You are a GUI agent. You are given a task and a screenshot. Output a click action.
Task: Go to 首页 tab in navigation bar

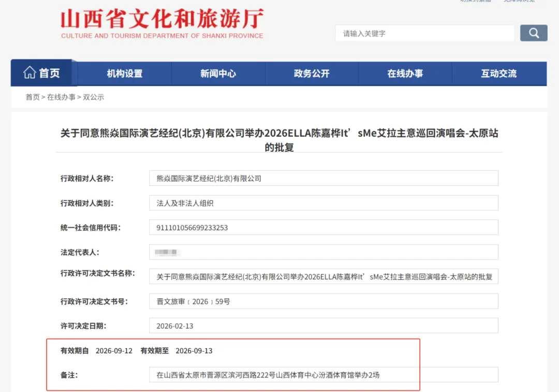[42, 73]
